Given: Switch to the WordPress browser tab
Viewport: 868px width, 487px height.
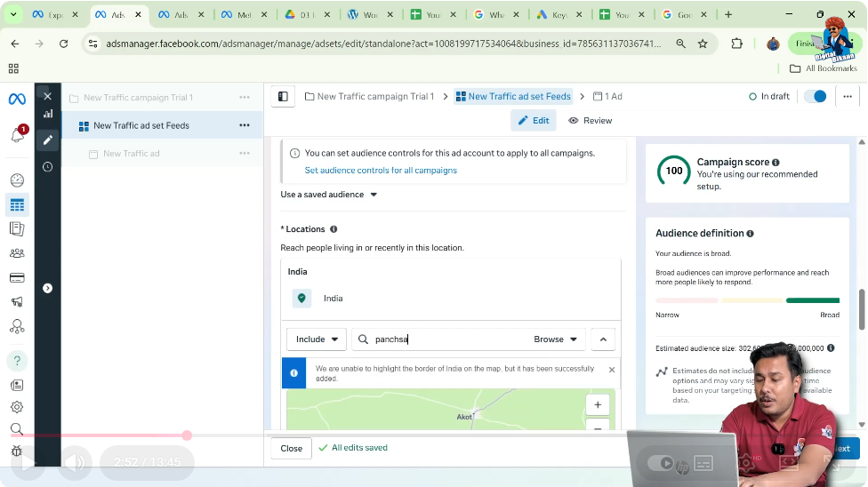Looking at the screenshot, I should (371, 14).
